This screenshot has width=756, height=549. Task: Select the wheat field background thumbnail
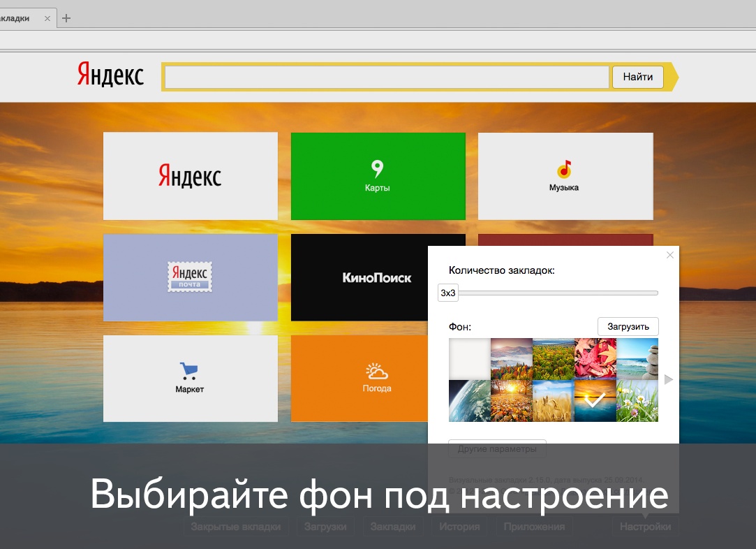point(554,400)
